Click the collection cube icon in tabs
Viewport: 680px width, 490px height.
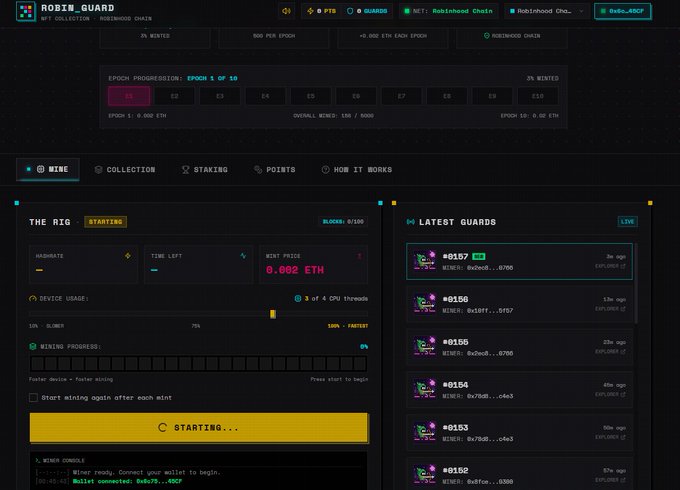(x=98, y=170)
